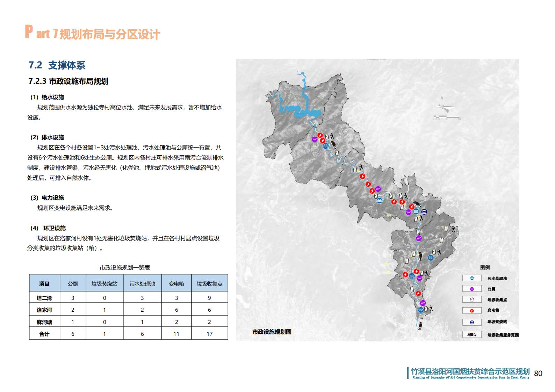Viewport: 555px width, 392px height.
Task: Click the red transformer box legend icon
Action: click(x=471, y=310)
